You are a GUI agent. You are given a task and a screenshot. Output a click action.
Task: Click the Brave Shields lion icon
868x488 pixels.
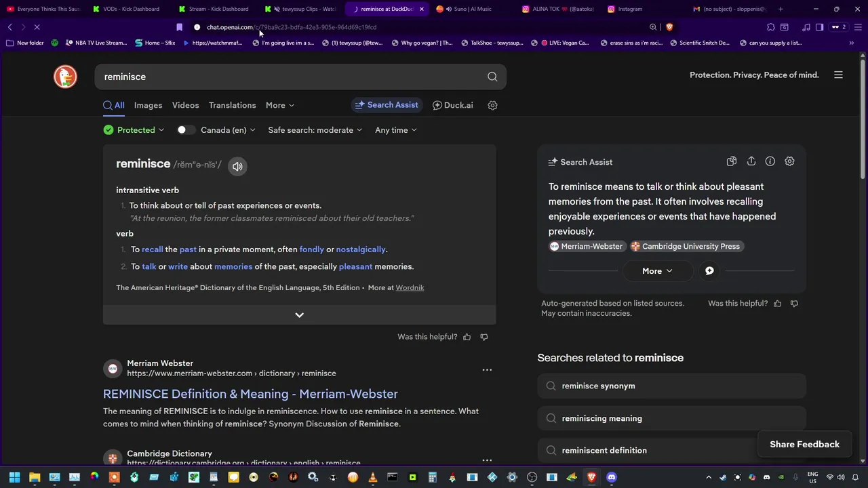[x=669, y=27]
